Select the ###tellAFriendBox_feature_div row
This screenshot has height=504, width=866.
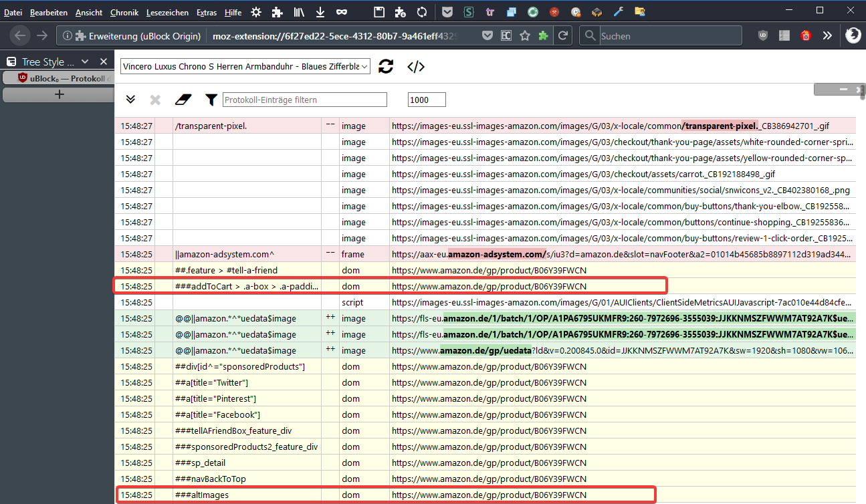tap(485, 430)
